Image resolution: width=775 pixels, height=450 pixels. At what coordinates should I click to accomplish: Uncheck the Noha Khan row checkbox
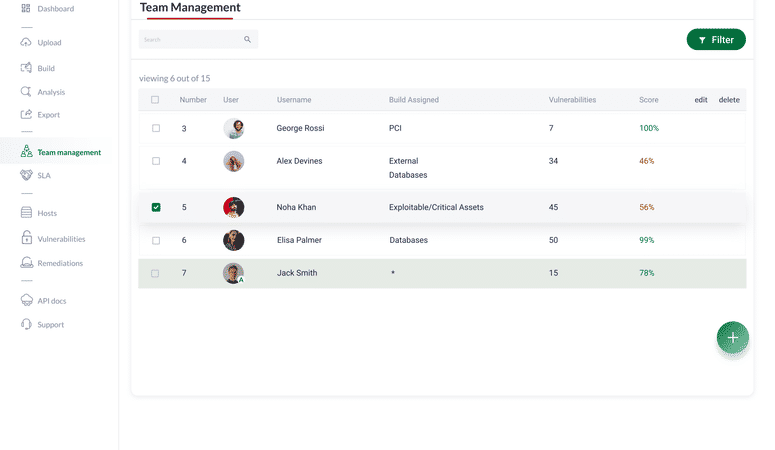[155, 207]
